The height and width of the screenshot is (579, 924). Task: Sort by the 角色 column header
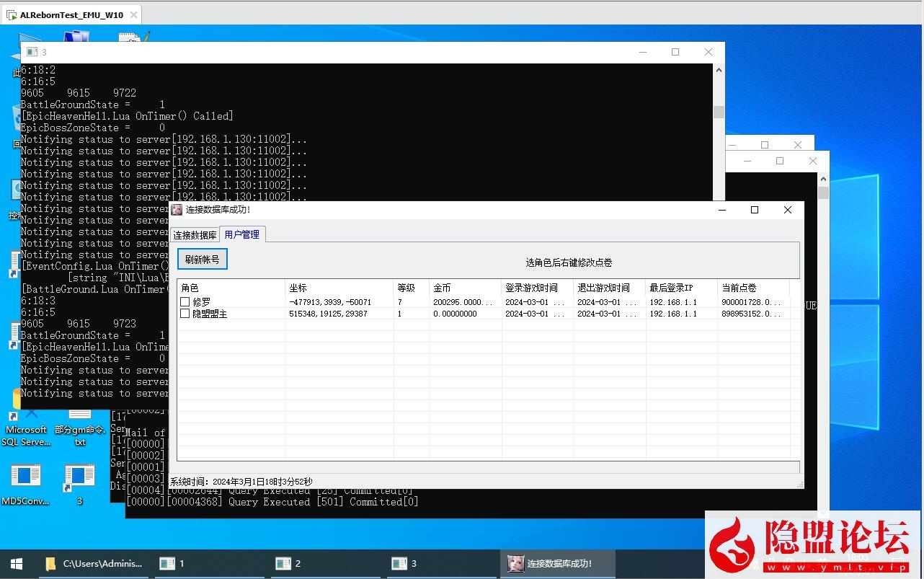point(231,288)
